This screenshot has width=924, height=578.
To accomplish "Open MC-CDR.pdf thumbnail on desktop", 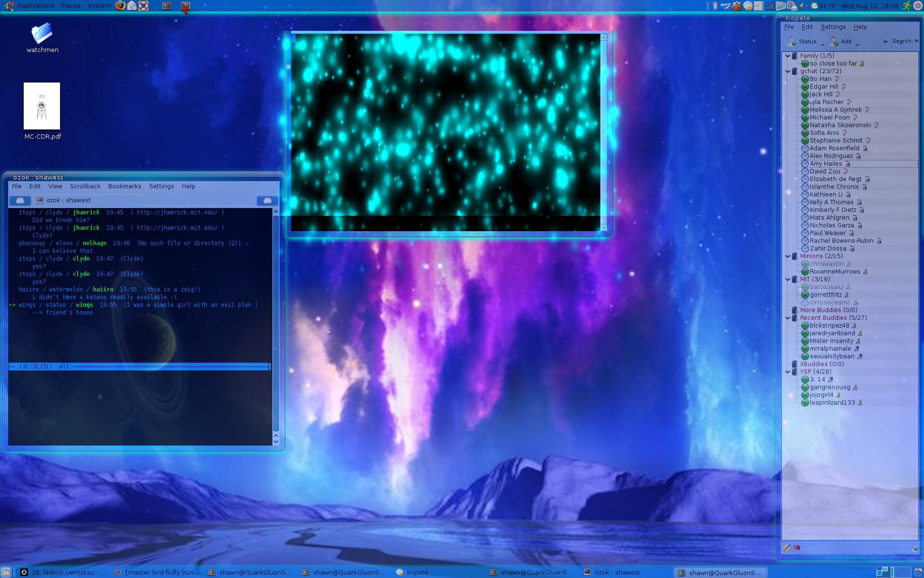I will tap(42, 106).
